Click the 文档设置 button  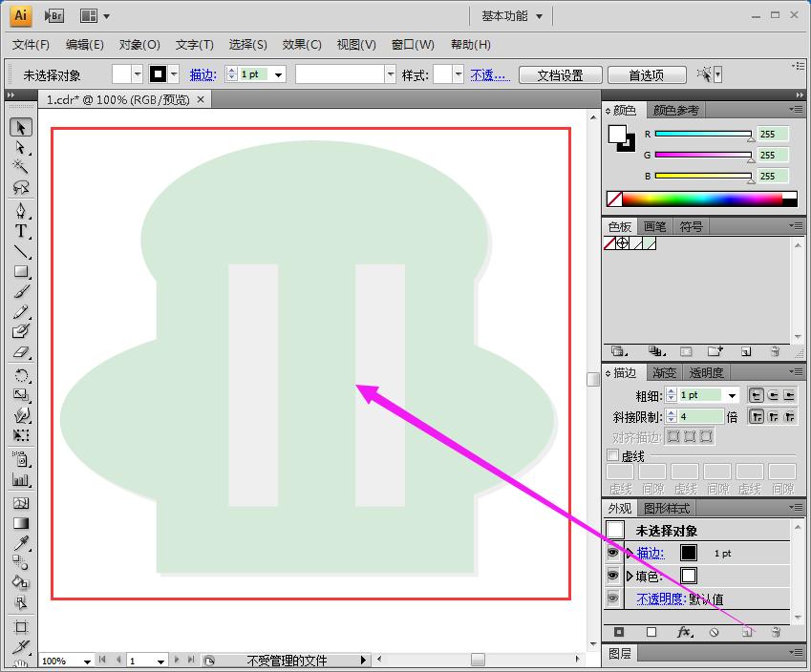[x=560, y=75]
